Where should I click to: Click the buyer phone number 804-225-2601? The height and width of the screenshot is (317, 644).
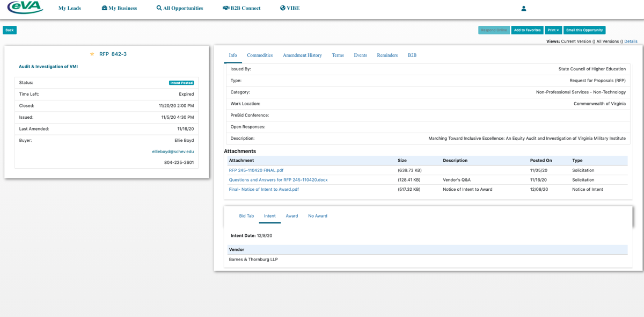click(179, 163)
